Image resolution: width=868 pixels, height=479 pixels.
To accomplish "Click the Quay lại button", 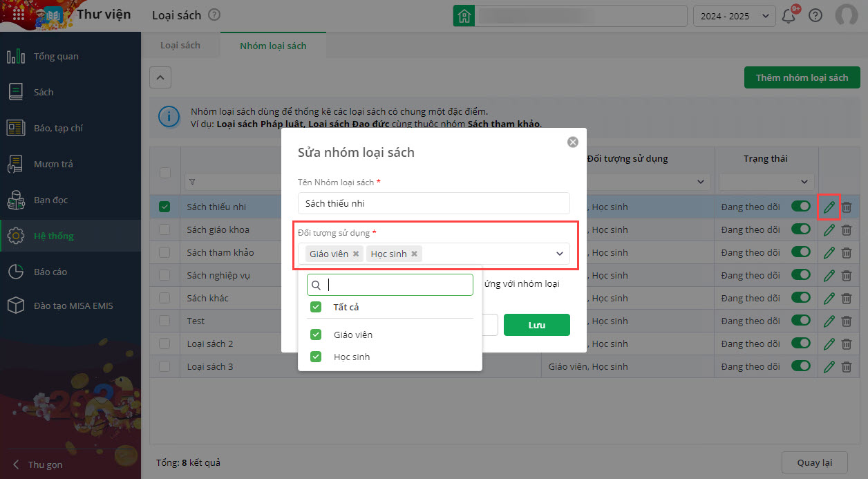I will pos(814,462).
